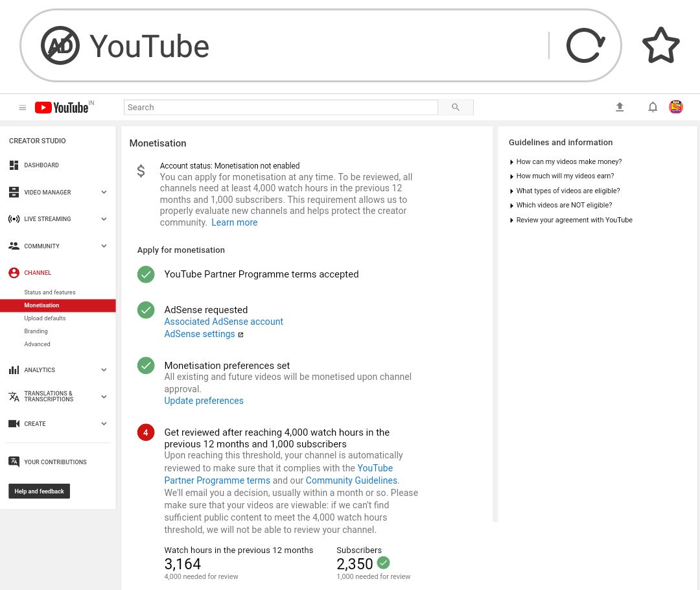The width and height of the screenshot is (700, 590).
Task: Click the CREATOR STUDIO heading
Action: coord(38,141)
